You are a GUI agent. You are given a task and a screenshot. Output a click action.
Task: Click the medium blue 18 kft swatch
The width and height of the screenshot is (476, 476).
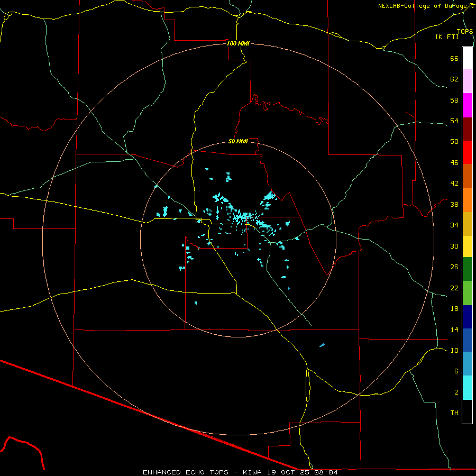click(x=467, y=340)
